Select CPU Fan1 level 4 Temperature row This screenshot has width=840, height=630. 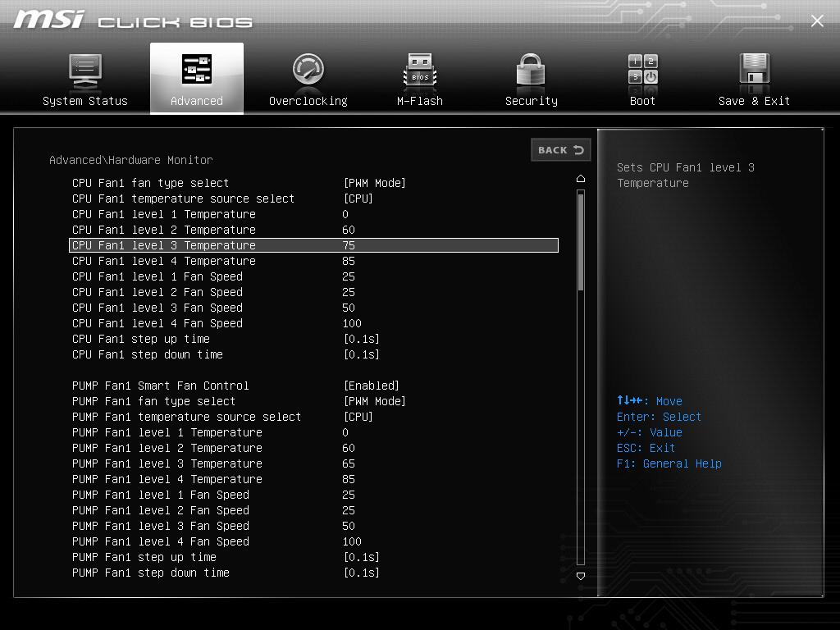point(314,261)
